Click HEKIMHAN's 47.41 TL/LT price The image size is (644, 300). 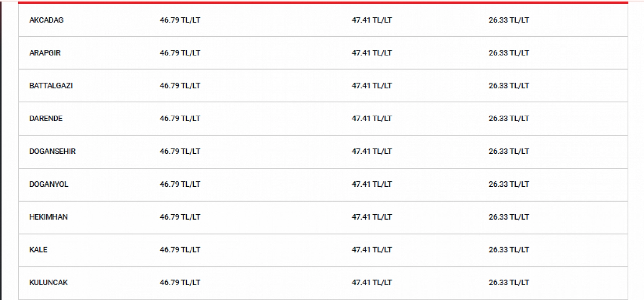tap(372, 217)
